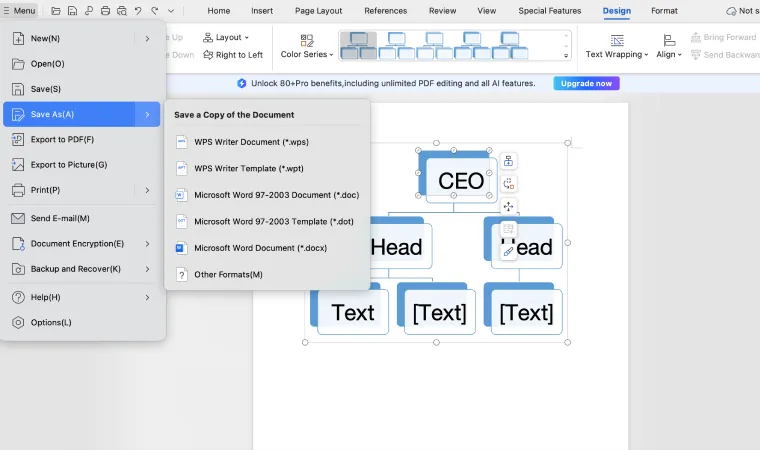
Task: Open the Align dropdown
Action: (x=669, y=46)
